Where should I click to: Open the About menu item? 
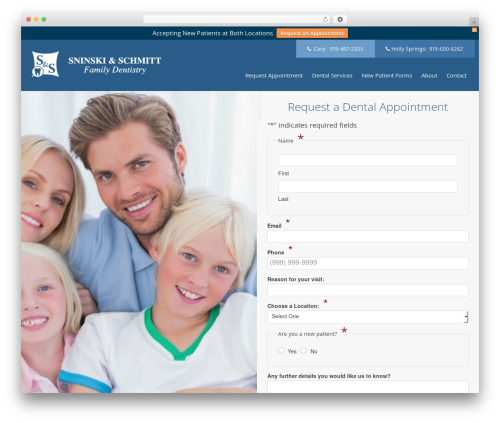click(x=429, y=76)
